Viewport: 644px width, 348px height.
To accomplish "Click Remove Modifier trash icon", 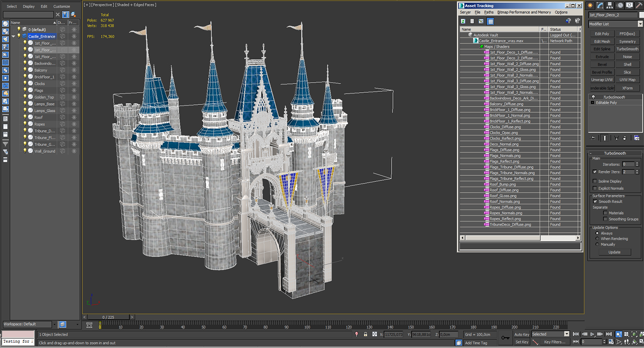I will coord(624,138).
